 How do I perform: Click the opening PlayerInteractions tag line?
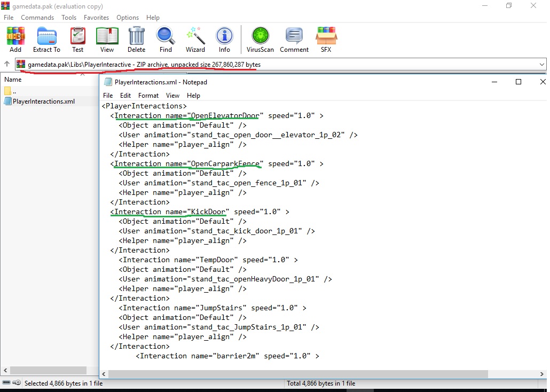pyautogui.click(x=144, y=106)
